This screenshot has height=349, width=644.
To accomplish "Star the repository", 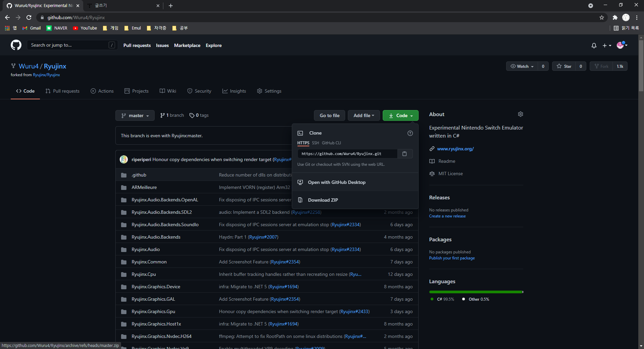I will tap(564, 66).
